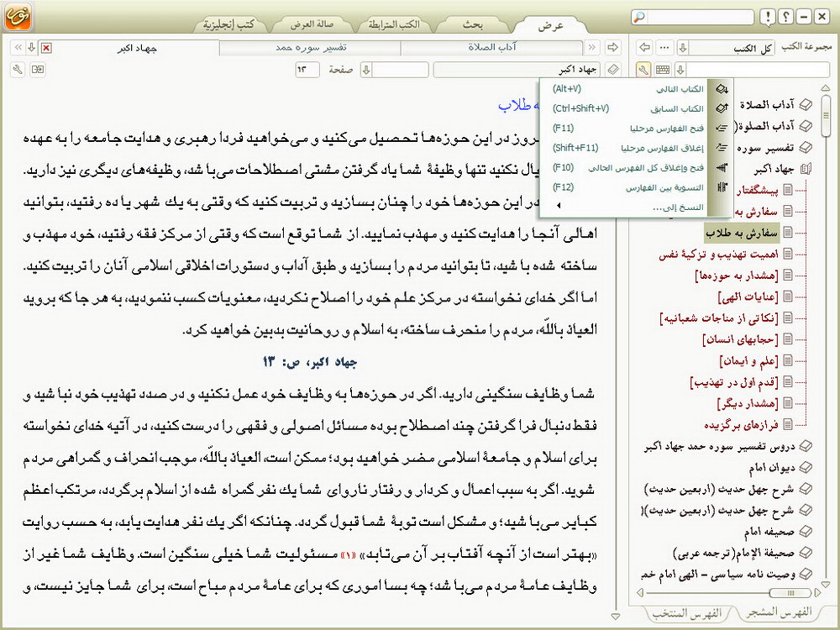Viewport: 840px width, 630px height.
Task: Click page icon beside فرازهای برگزیده
Action: click(x=788, y=424)
